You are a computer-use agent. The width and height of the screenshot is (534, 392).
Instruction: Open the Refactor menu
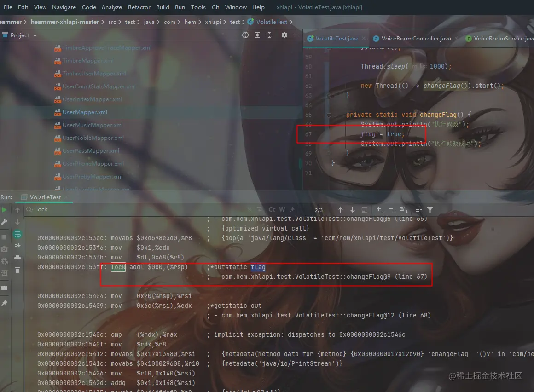coord(139,7)
